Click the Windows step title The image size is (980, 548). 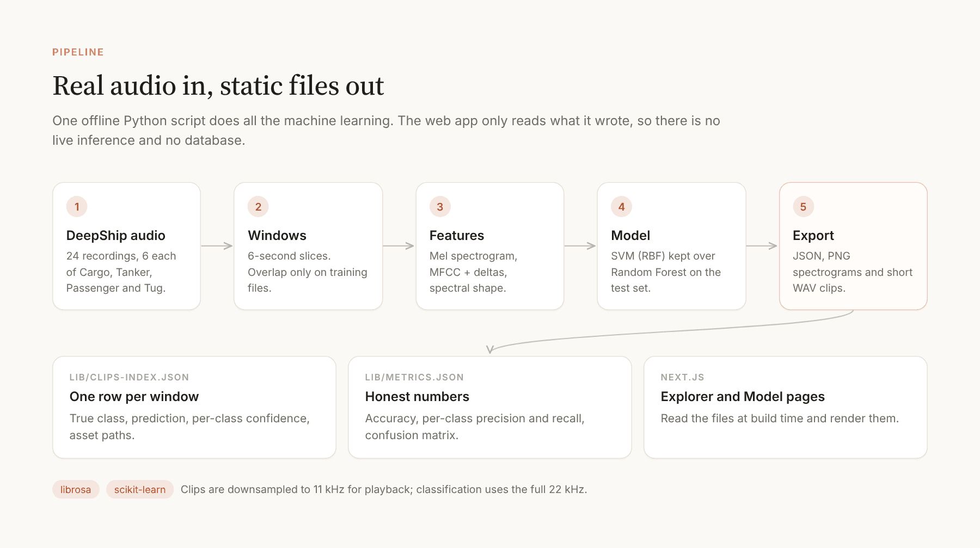coord(277,236)
